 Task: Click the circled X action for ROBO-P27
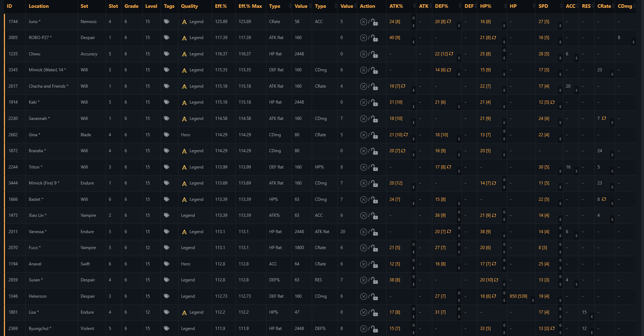(363, 38)
